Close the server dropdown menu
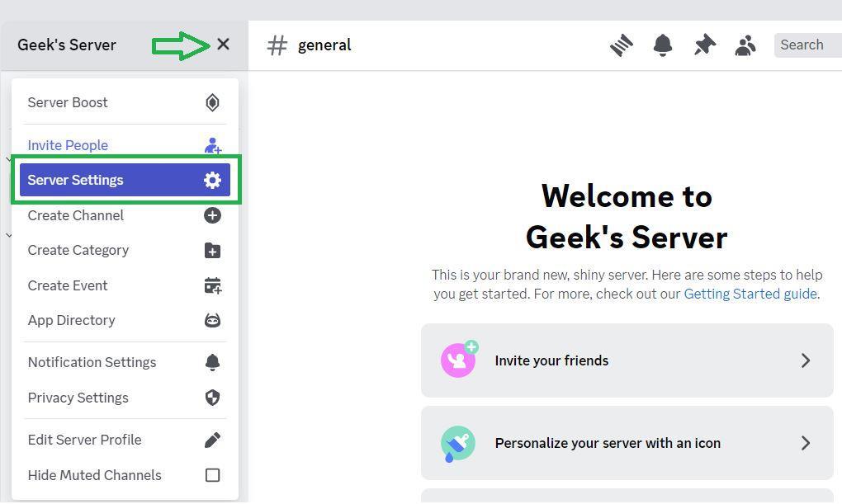842x504 pixels. (x=224, y=45)
